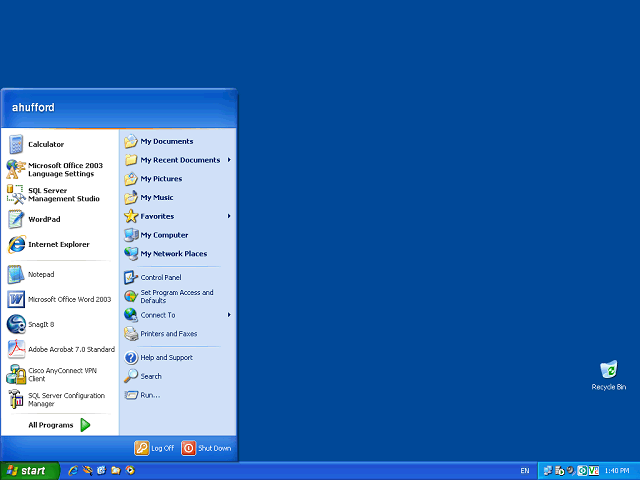Open the Run dialog
Viewport: 640px width, 480px height.
click(x=178, y=395)
